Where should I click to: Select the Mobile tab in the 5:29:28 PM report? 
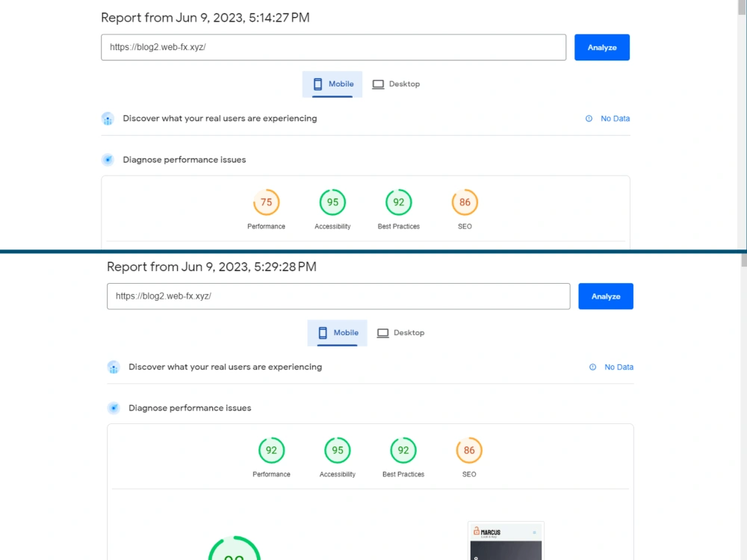[338, 333]
